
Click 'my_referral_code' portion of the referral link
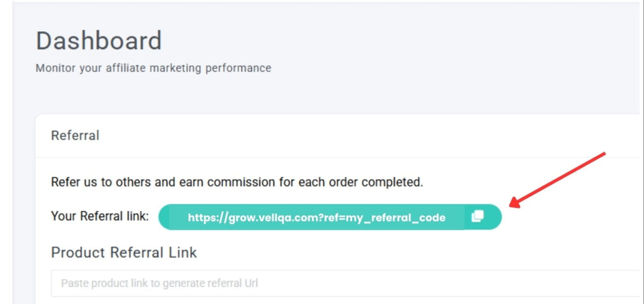[395, 217]
